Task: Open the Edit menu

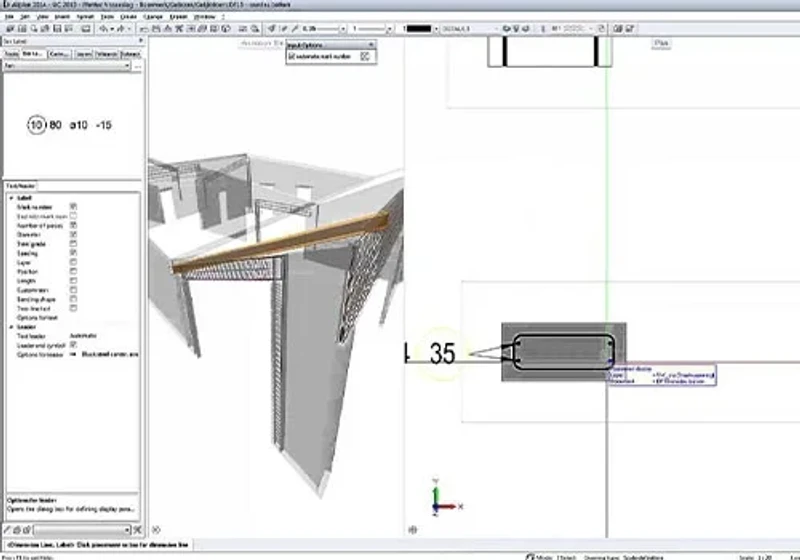Action: [25, 17]
